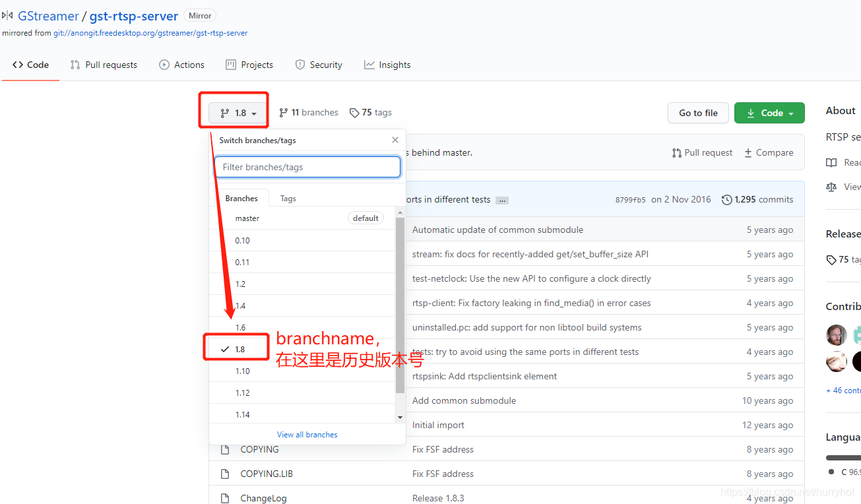Open the COPYING file
Image resolution: width=861 pixels, height=504 pixels.
259,449
